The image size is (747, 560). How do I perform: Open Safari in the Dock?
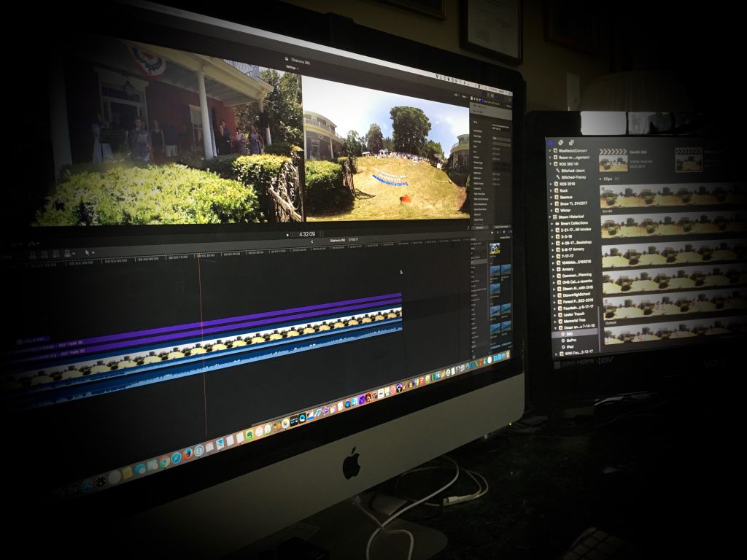point(177,458)
